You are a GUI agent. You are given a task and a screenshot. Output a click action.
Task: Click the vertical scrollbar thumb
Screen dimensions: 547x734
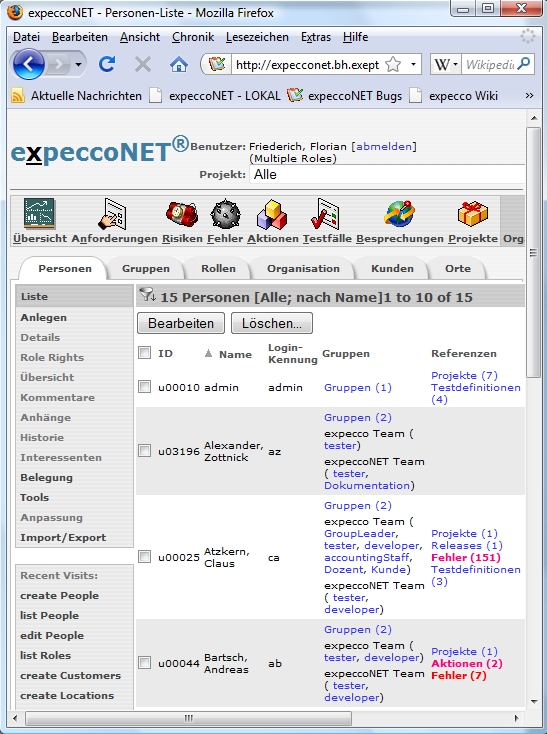tap(533, 252)
